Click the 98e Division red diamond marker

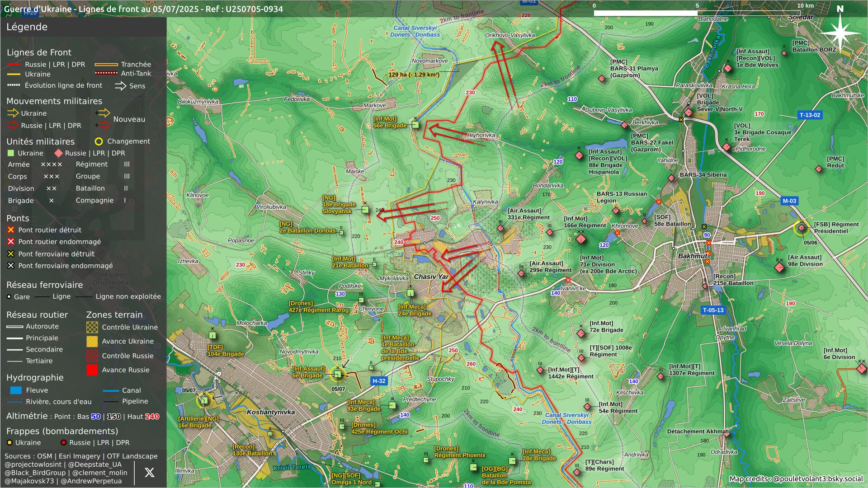pyautogui.click(x=779, y=267)
